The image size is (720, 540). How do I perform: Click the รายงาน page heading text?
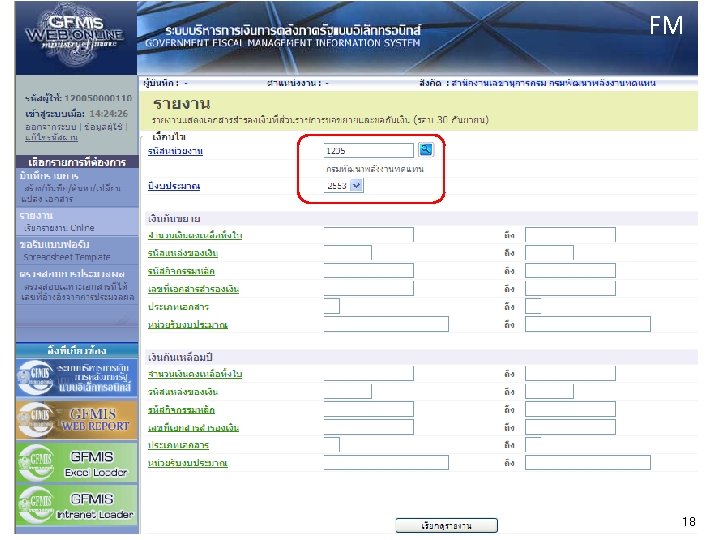pos(181,104)
